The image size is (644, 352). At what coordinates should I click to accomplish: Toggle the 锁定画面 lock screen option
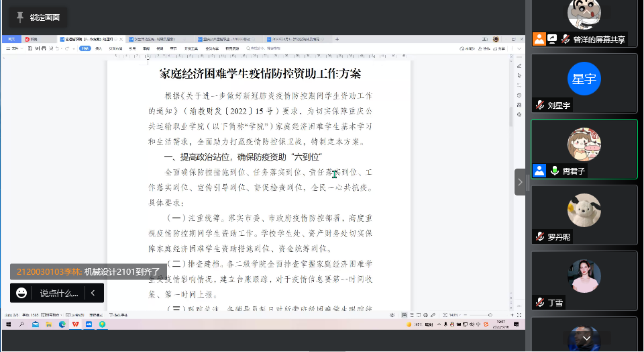pyautogui.click(x=40, y=17)
